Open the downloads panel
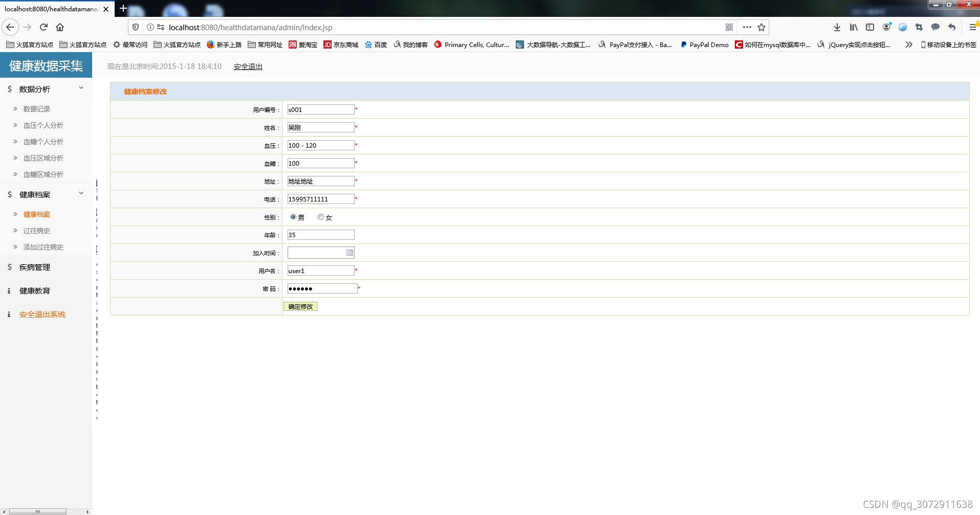The image size is (980, 515). [x=837, y=27]
